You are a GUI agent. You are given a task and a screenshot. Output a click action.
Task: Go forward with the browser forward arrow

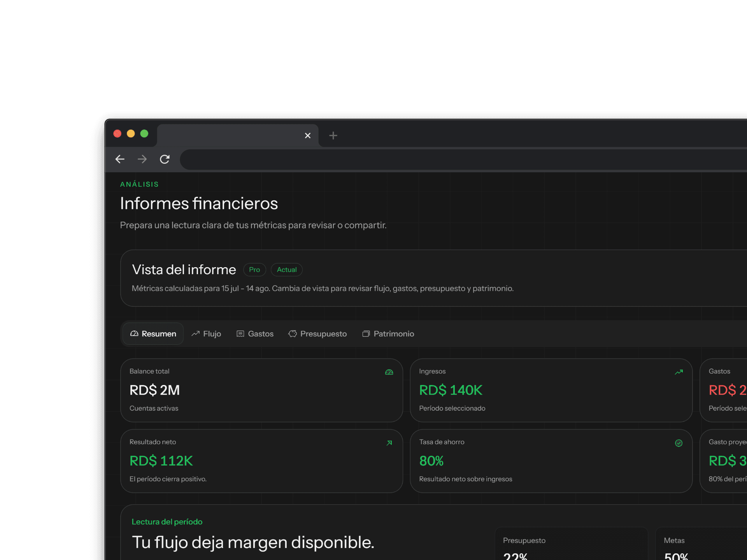(142, 159)
